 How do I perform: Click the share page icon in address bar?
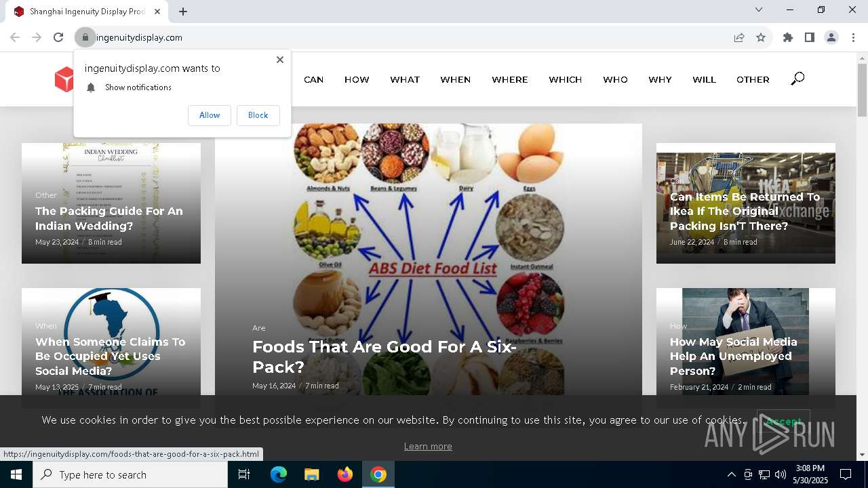click(x=739, y=37)
